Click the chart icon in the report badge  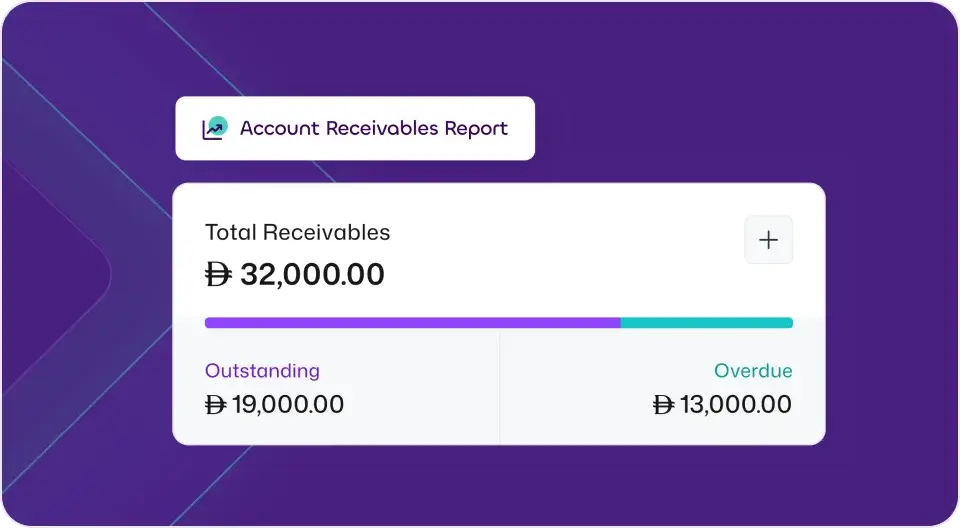[x=214, y=129]
